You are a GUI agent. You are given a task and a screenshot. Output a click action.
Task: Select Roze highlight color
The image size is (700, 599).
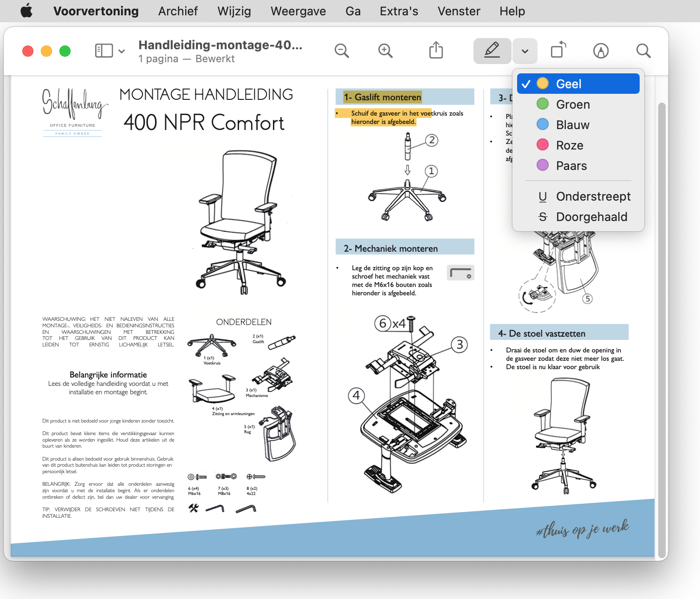(578, 145)
